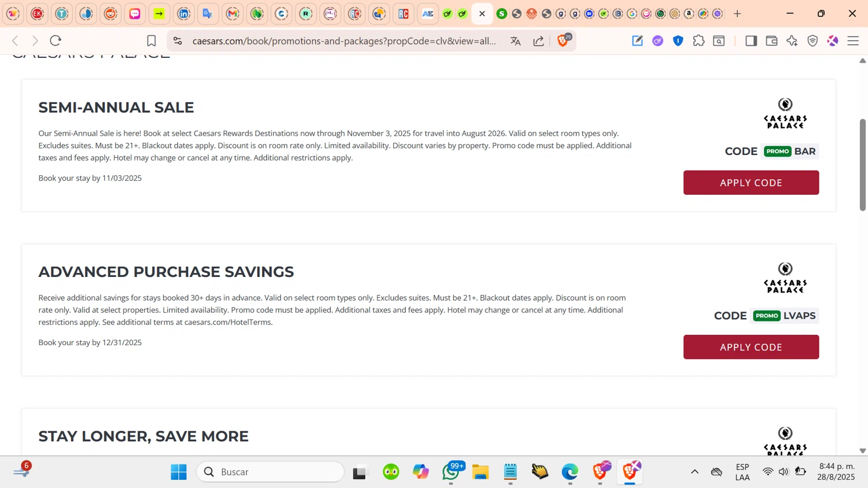Open the widgets icon with 6 badge
The height and width of the screenshot is (488, 868).
pos(21,471)
